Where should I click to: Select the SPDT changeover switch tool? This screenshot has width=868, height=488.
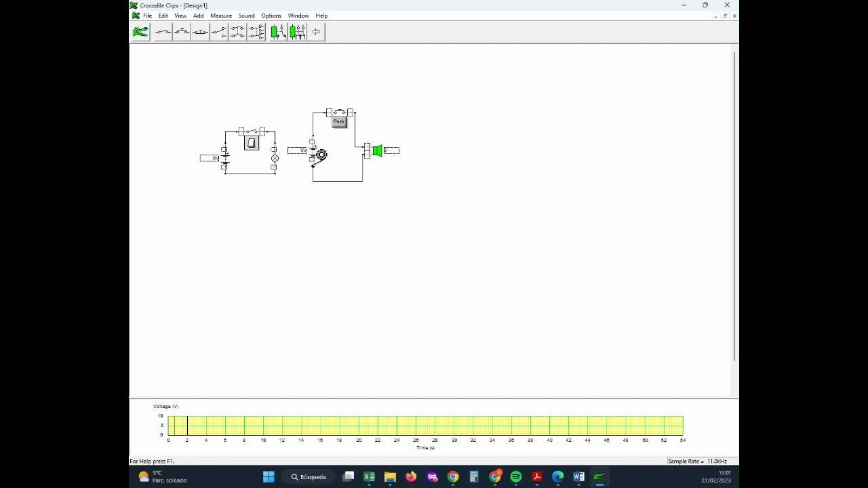[218, 32]
